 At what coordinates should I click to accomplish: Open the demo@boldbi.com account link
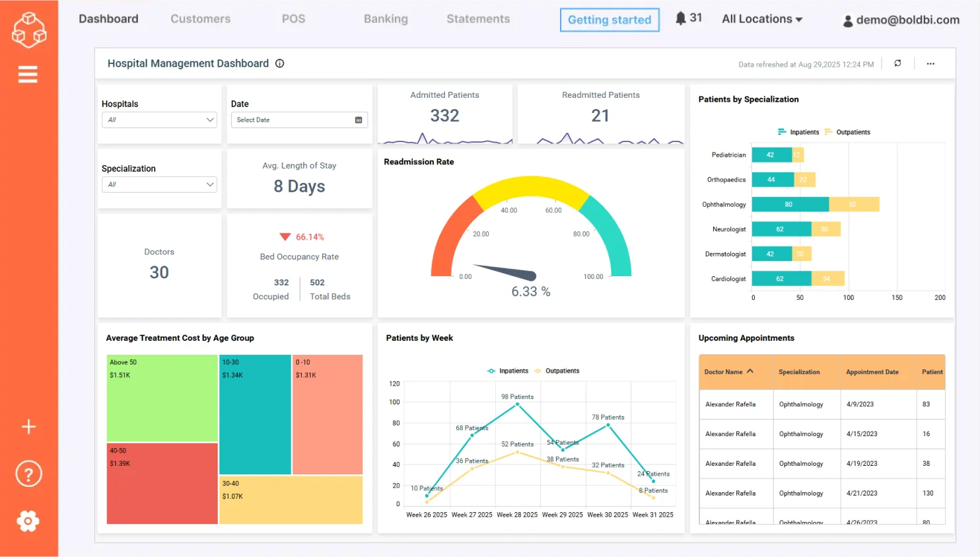(x=906, y=20)
